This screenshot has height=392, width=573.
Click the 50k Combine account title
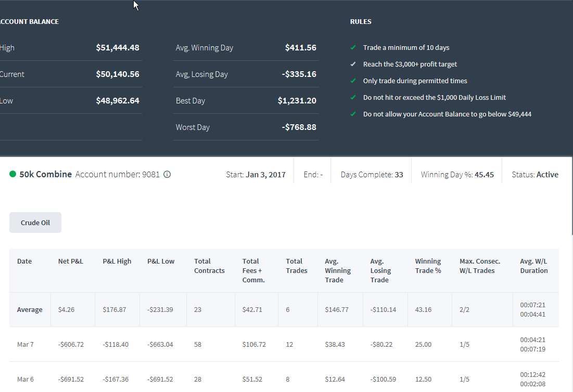pos(46,175)
